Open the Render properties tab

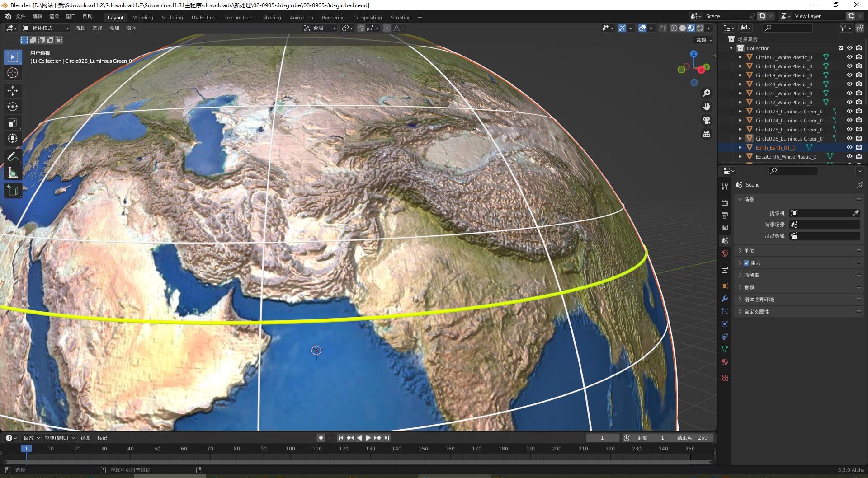[725, 202]
